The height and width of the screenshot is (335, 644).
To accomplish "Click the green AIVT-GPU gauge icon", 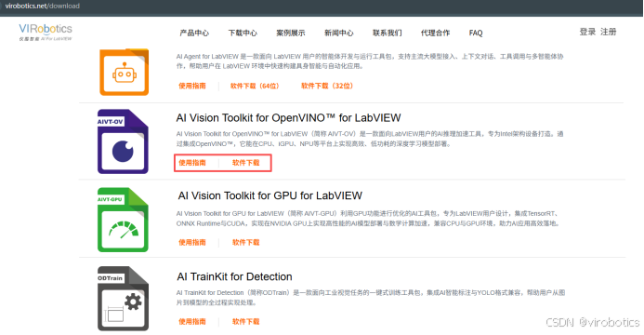I will click(123, 220).
